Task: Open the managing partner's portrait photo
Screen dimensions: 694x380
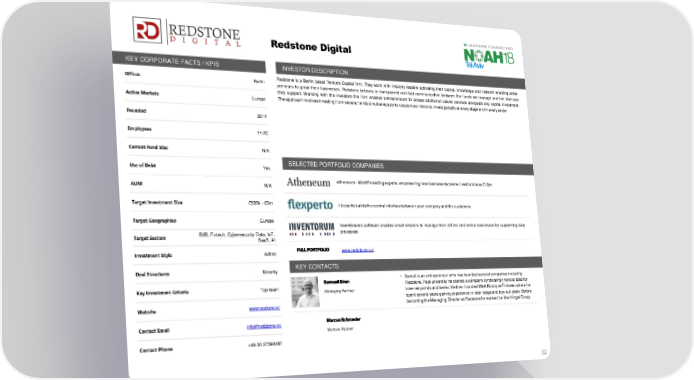Action: coord(305,292)
